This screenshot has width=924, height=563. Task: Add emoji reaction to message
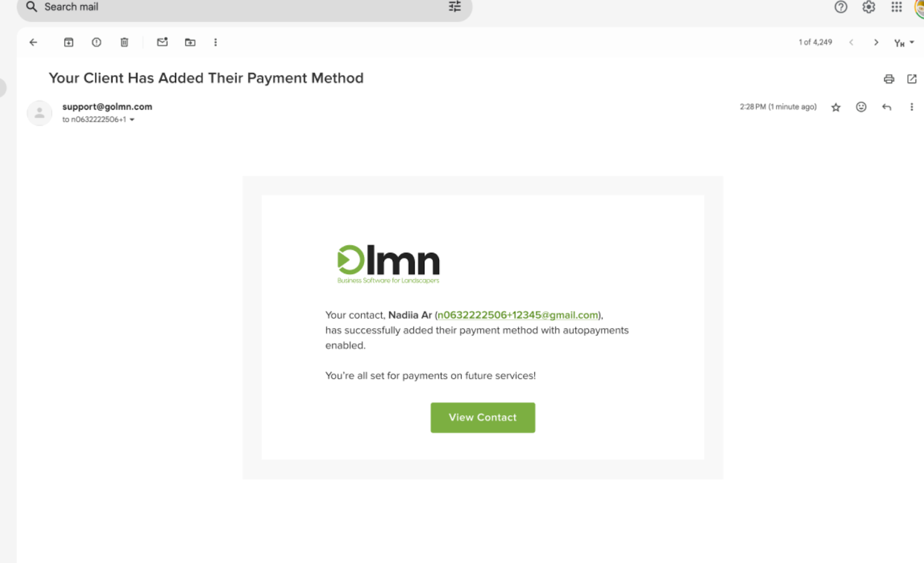click(x=861, y=107)
